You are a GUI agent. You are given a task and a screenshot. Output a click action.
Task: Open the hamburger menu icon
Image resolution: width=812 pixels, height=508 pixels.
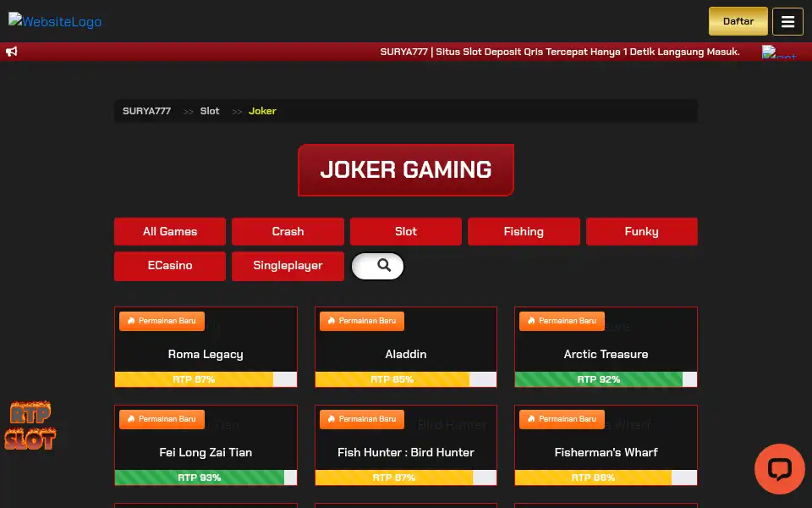click(x=787, y=21)
